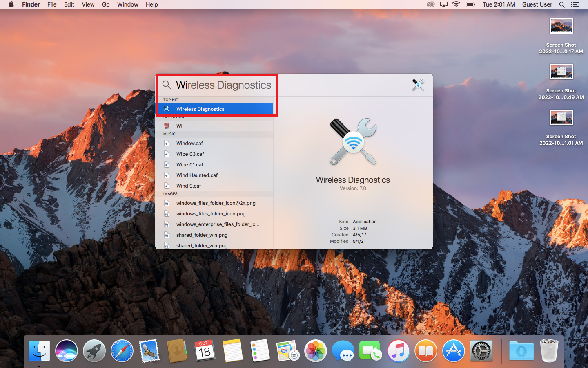Open Finder menu in menu bar
Viewport: 588px width, 368px height.
[x=31, y=4]
